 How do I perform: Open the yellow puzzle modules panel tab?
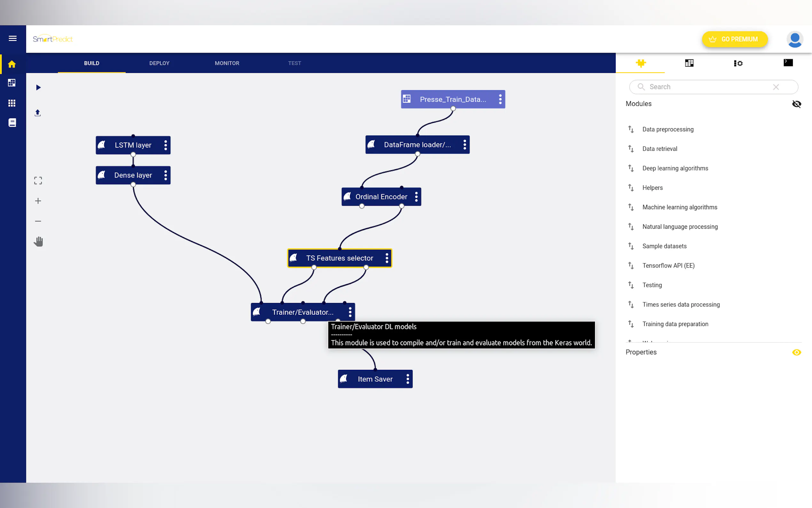(640, 63)
